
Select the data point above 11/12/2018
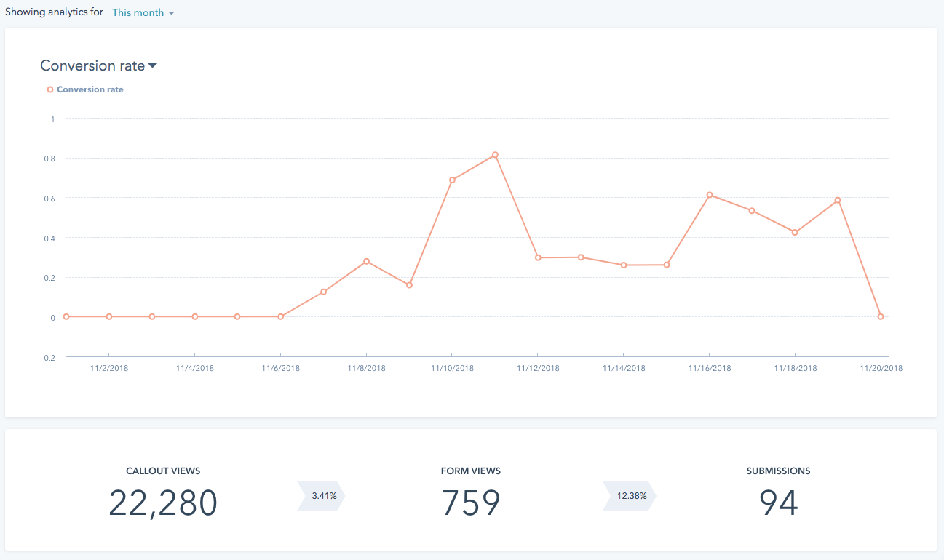538,257
